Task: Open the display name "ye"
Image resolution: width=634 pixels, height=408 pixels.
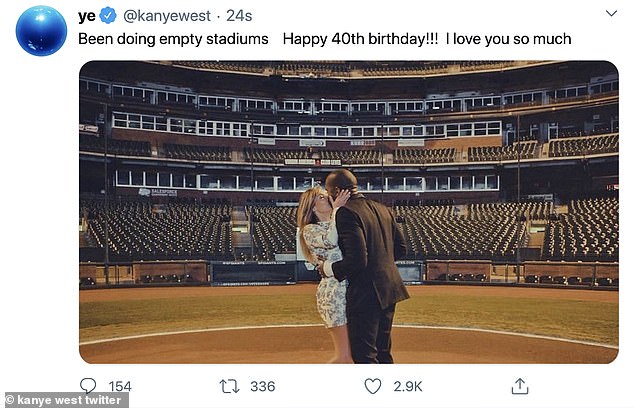Action: 87,15
